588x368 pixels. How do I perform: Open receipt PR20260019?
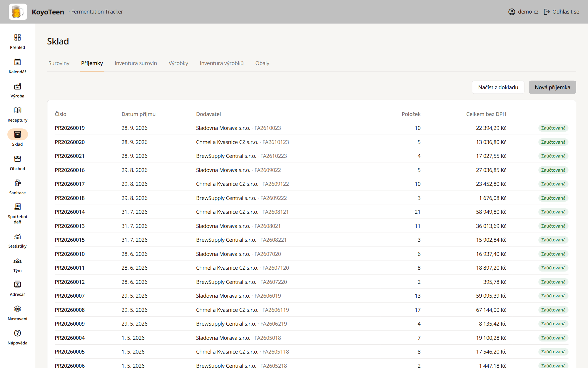point(70,128)
